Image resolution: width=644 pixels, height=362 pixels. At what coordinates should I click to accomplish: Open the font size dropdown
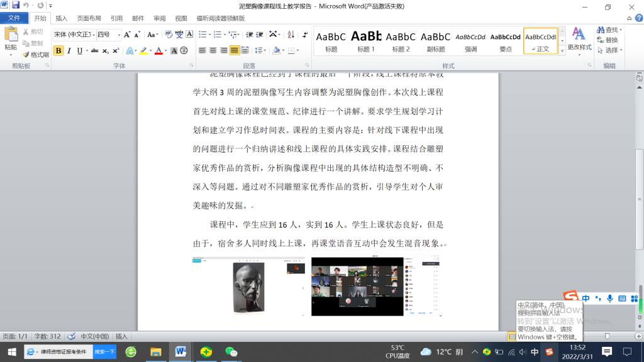[118, 35]
